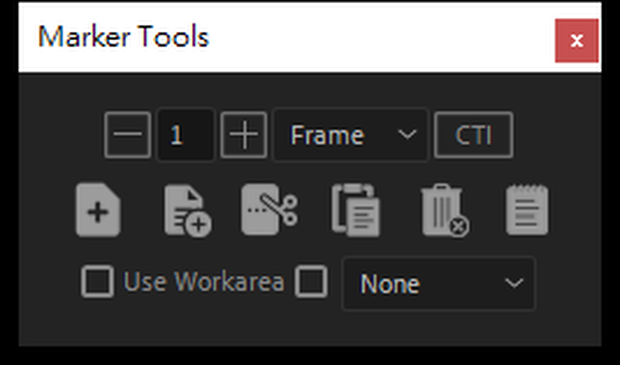This screenshot has height=365, width=620.
Task: Close the Marker Tools window
Action: coord(577,40)
